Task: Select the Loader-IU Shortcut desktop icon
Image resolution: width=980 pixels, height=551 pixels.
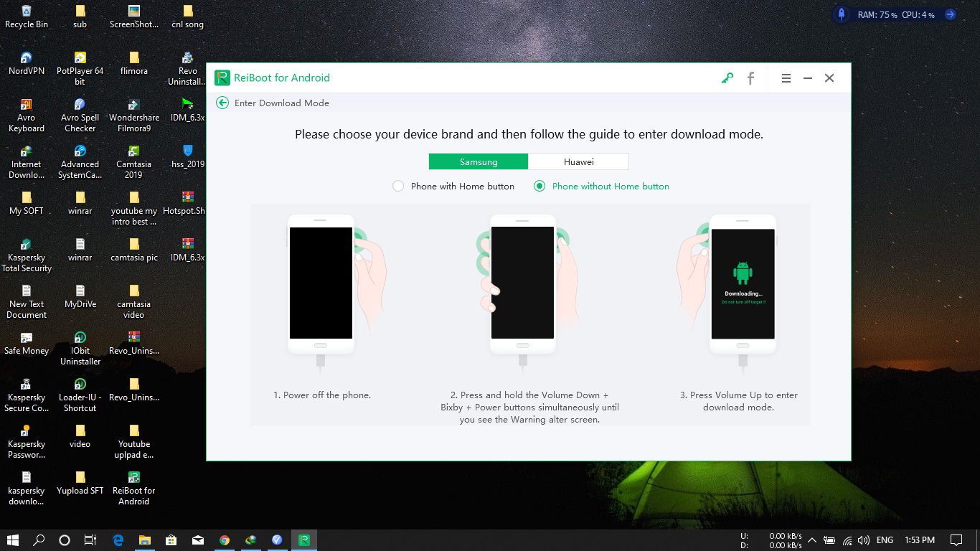Action: click(x=80, y=395)
